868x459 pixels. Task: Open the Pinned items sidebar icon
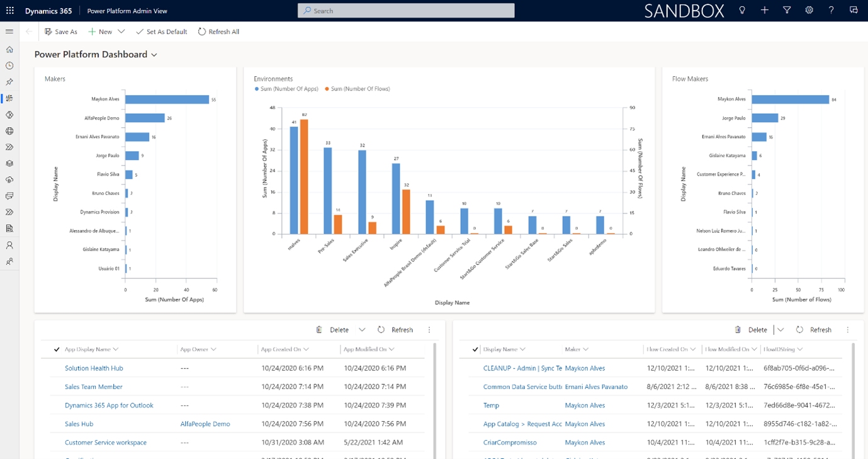[x=9, y=82]
